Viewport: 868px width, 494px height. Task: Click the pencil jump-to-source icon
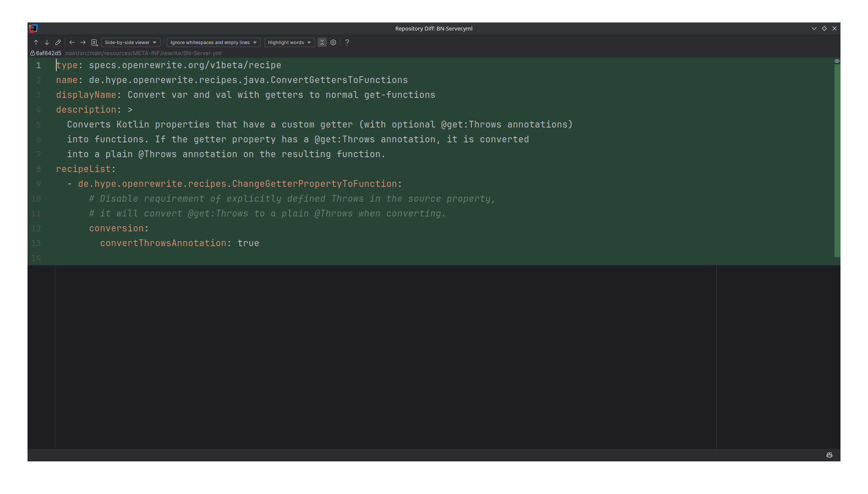58,42
